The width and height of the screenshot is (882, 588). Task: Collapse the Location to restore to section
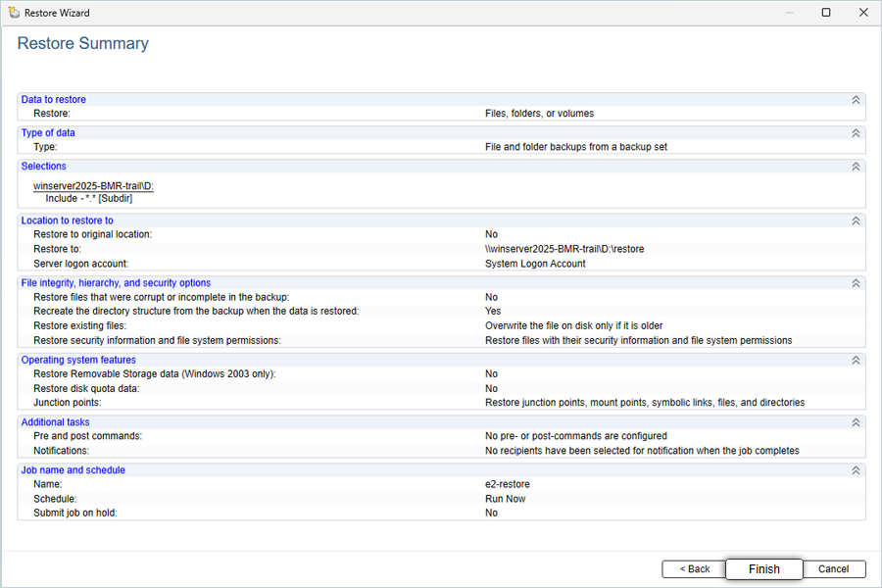click(856, 221)
